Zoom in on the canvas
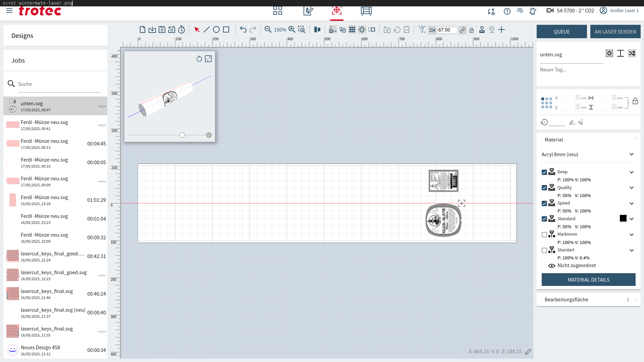 click(x=292, y=30)
